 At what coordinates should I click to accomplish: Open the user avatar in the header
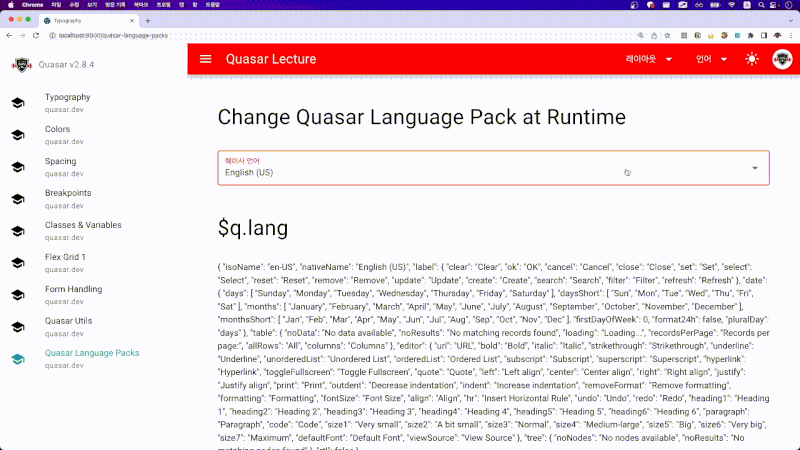(782, 59)
